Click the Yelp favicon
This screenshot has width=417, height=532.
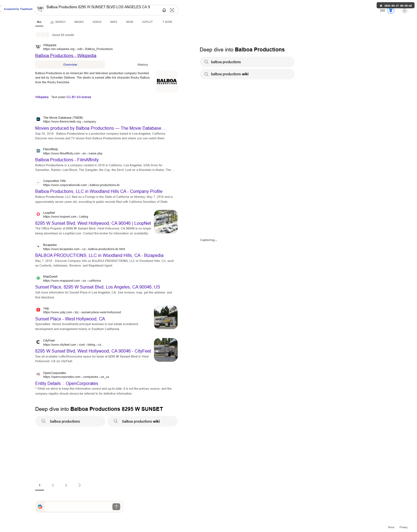tap(38, 310)
